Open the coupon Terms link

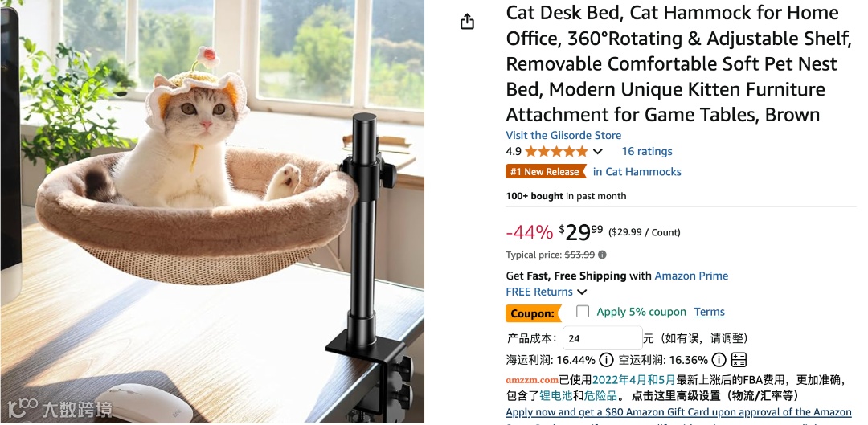click(x=709, y=312)
